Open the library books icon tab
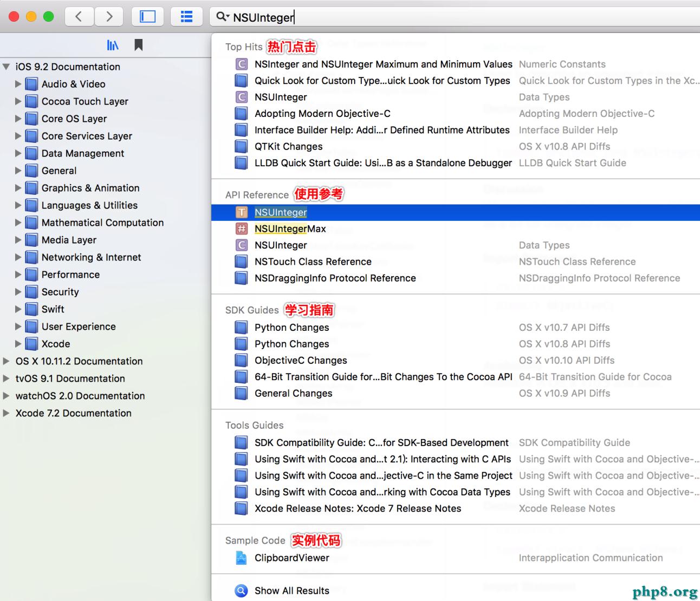Viewport: 700px width, 601px height. pyautogui.click(x=113, y=45)
